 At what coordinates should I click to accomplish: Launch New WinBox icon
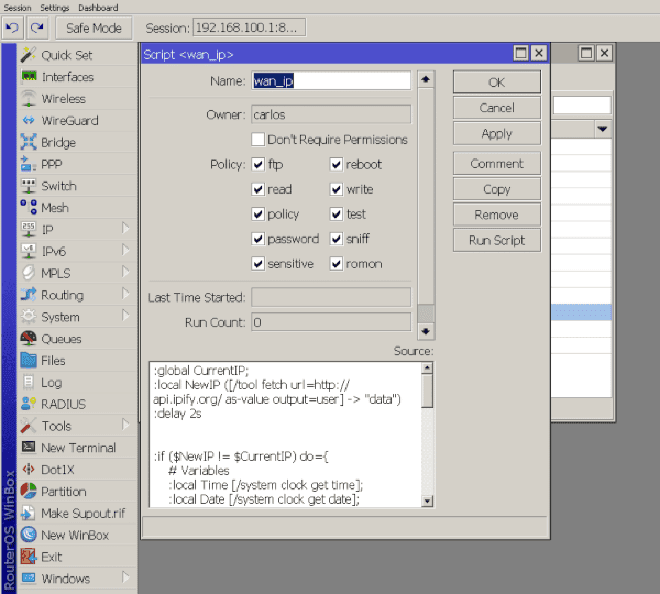pos(29,535)
